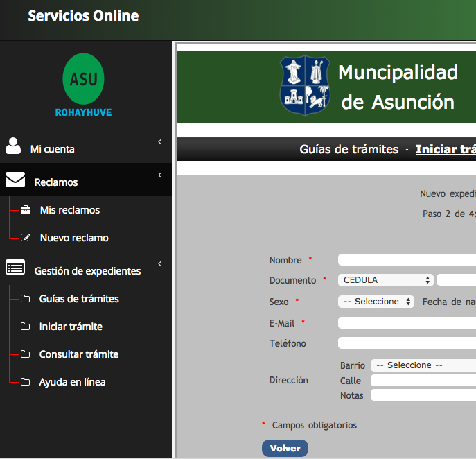Screen dimensions: 476x459
Task: Click the pencil icon for Nuevo reclamo
Action: pos(26,238)
